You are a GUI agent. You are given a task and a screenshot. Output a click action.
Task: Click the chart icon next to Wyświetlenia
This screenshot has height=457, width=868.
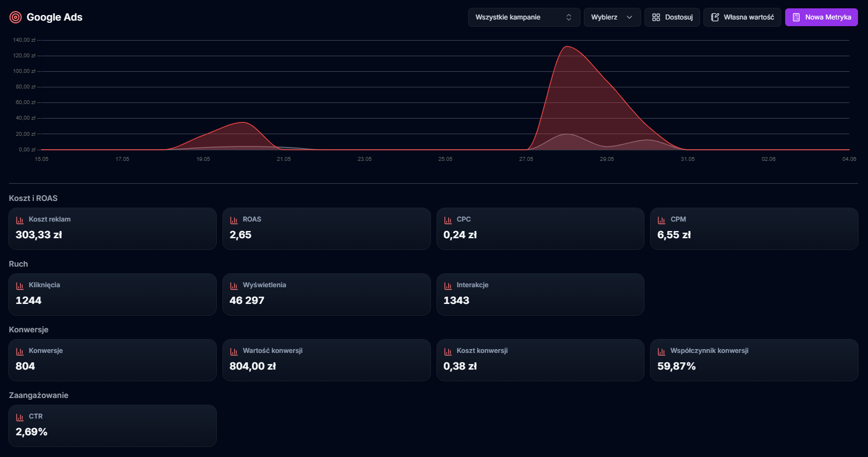(234, 286)
